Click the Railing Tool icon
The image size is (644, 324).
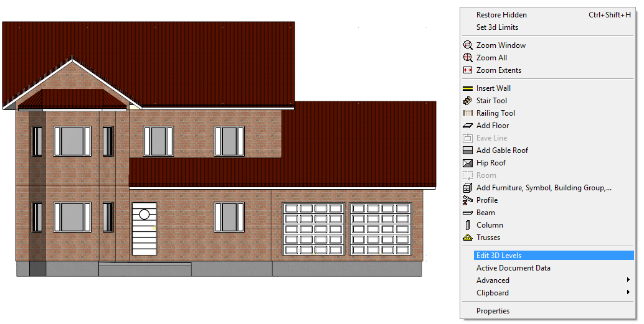pyautogui.click(x=467, y=113)
